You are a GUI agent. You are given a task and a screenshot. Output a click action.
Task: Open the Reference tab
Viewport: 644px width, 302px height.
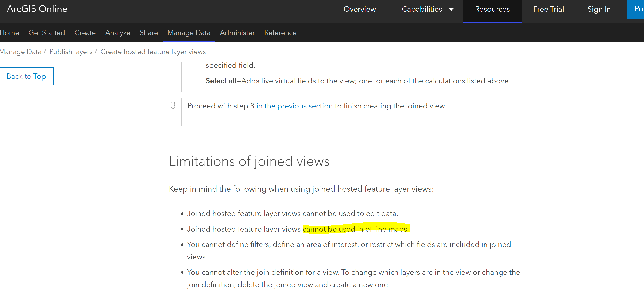[280, 33]
